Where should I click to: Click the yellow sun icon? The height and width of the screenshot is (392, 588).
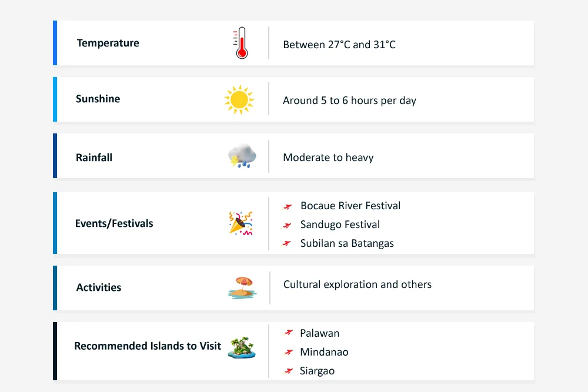(239, 99)
